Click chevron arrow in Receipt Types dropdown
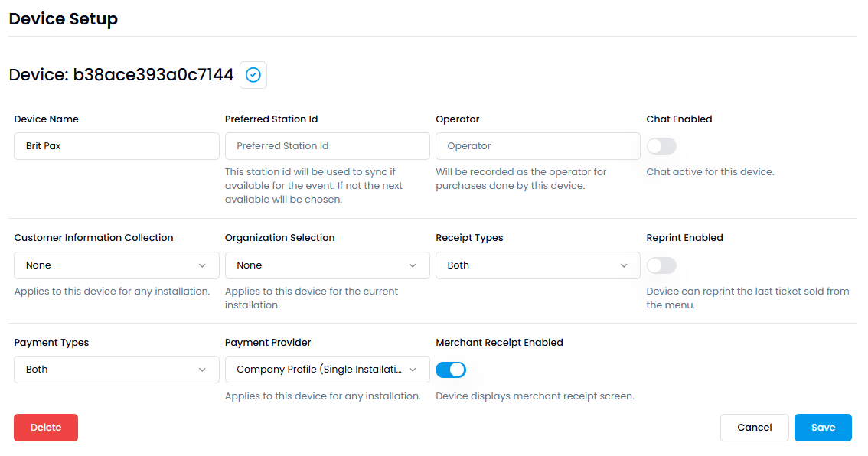868x456 pixels. (624, 265)
